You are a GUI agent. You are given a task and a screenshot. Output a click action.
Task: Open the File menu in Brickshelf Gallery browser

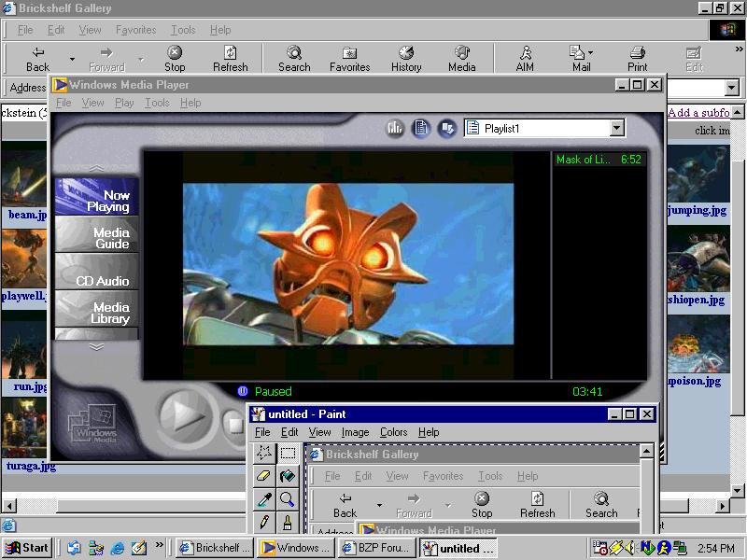pyautogui.click(x=25, y=30)
